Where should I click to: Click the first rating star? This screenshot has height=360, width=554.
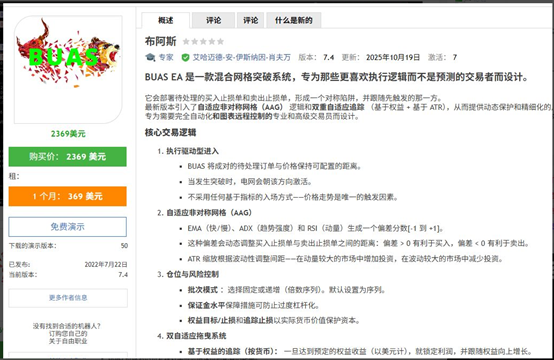pos(186,42)
